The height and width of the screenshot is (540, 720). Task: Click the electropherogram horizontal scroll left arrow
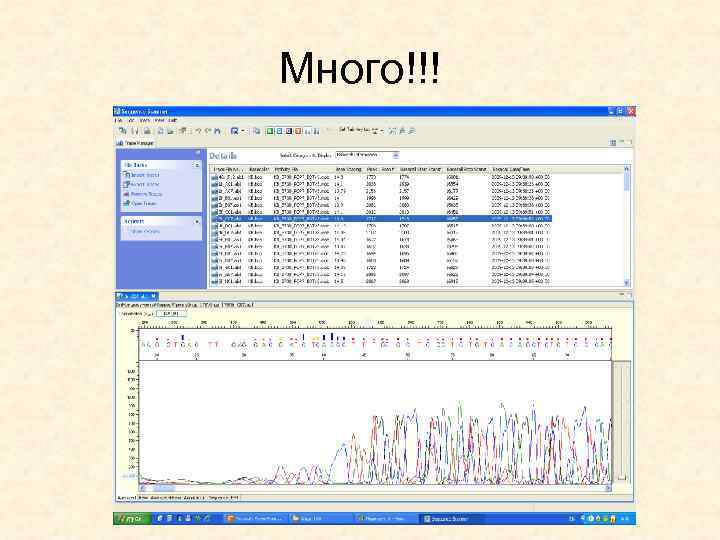(x=142, y=488)
